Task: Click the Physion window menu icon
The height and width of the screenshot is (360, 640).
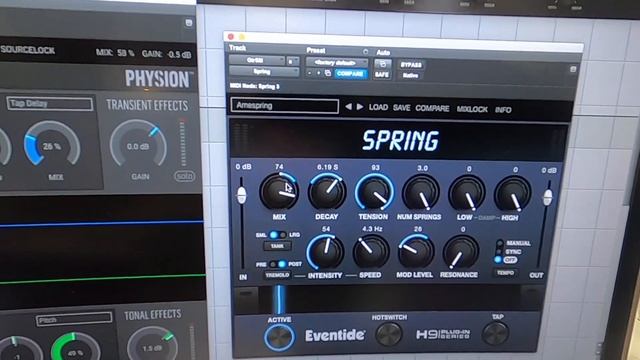Action: (x=188, y=22)
